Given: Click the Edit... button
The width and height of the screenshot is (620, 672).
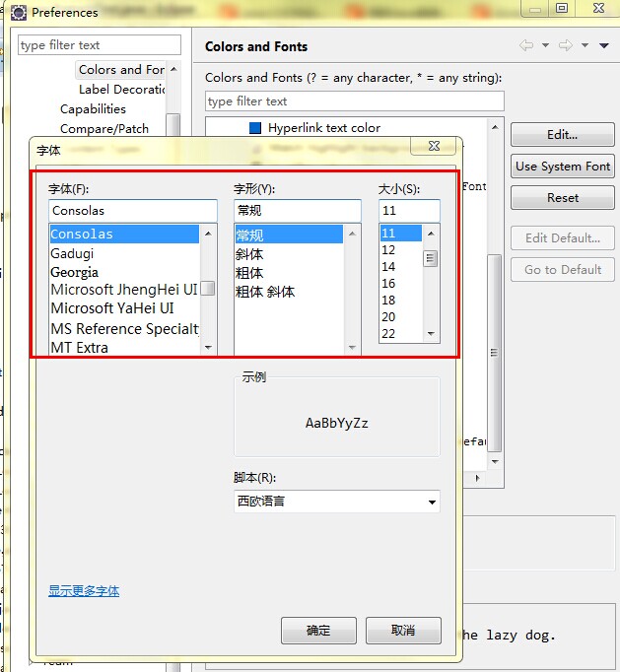Looking at the screenshot, I should pyautogui.click(x=562, y=135).
